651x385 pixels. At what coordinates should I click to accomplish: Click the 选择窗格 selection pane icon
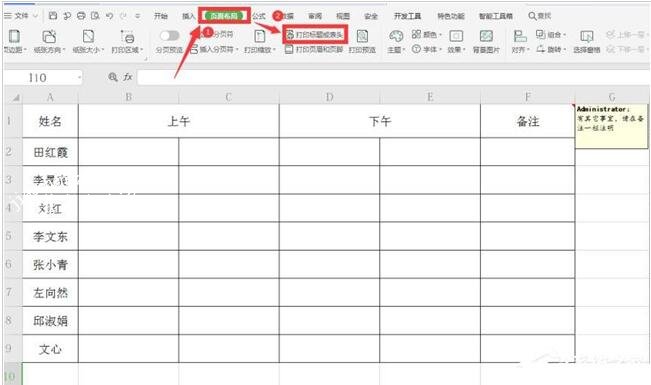click(x=587, y=37)
